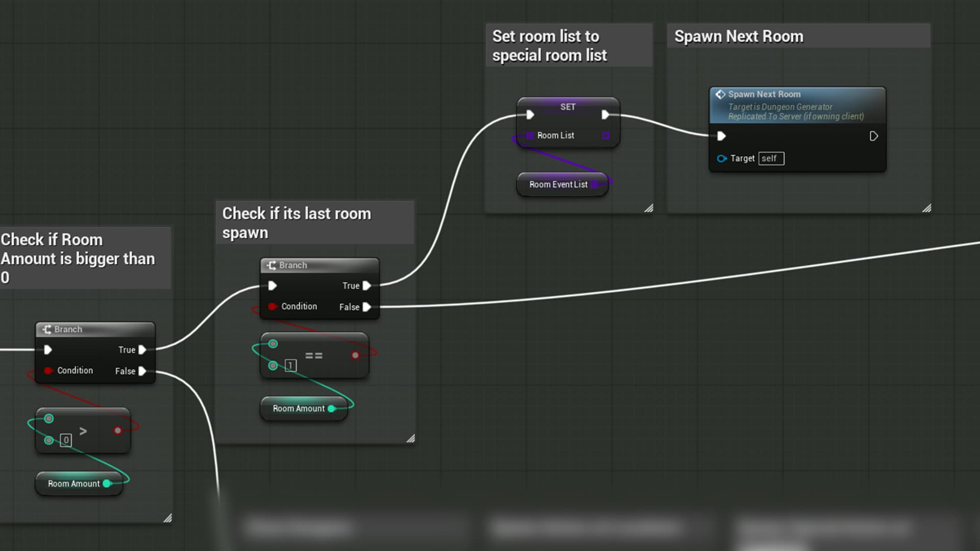The image size is (980, 551).
Task: Click the True output pin of last-room Branch
Action: 366,286
